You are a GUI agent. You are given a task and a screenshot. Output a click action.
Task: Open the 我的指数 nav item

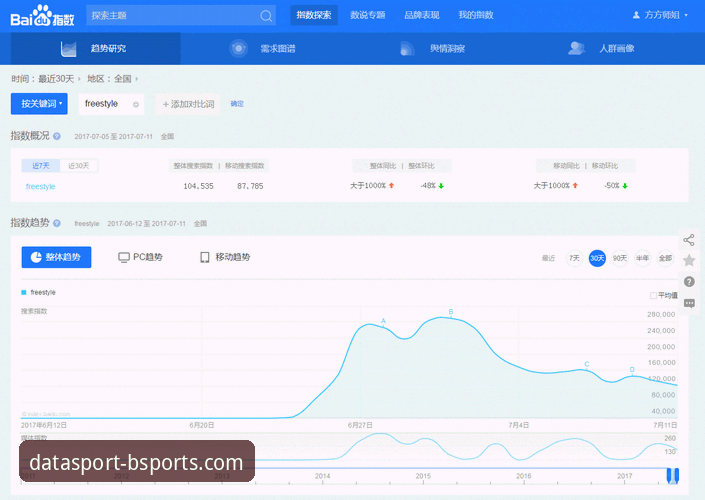(x=476, y=15)
